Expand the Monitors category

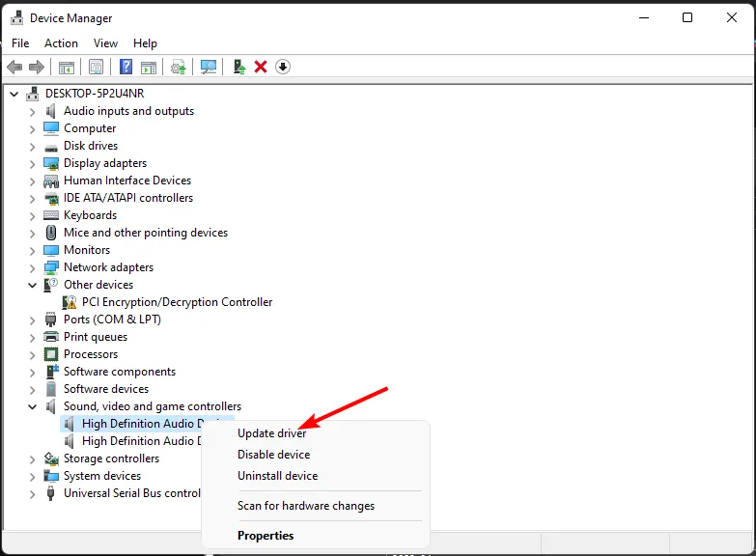point(32,251)
